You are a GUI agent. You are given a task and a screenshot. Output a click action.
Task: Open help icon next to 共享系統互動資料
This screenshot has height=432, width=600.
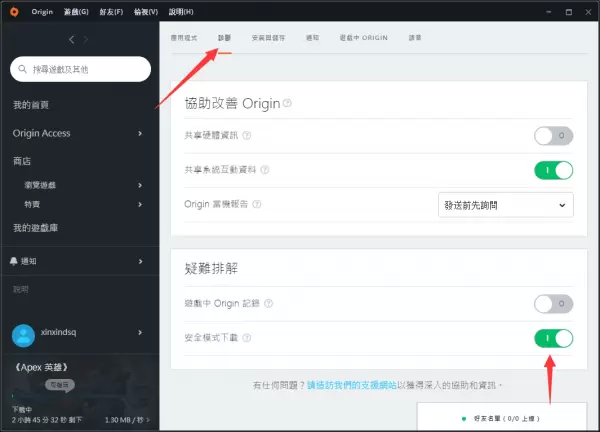[265, 170]
